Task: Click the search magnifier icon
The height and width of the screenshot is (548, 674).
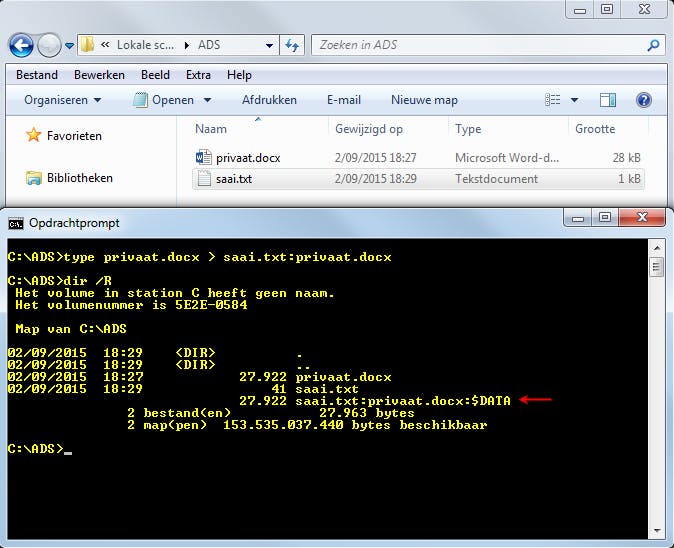Action: (653, 45)
